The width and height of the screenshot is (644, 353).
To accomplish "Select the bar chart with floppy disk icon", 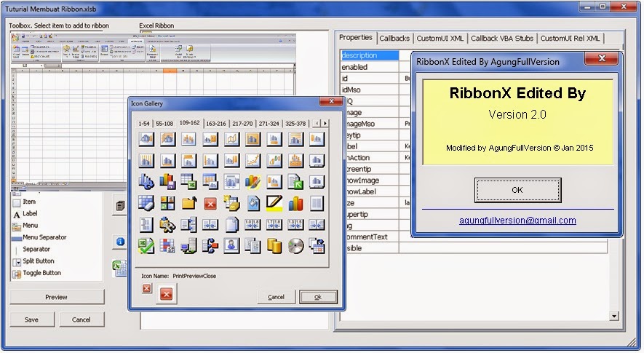I will (167, 182).
